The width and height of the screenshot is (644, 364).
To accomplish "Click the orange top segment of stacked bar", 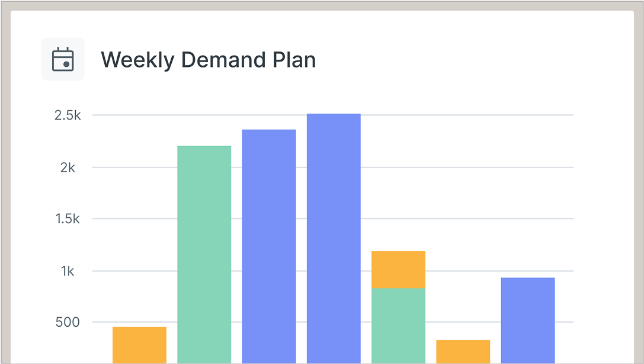I will pyautogui.click(x=398, y=270).
